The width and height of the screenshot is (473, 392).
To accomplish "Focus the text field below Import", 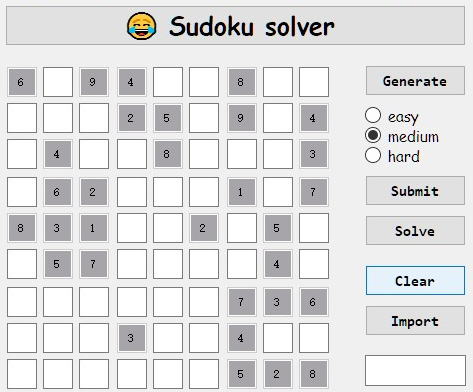I will 415,370.
